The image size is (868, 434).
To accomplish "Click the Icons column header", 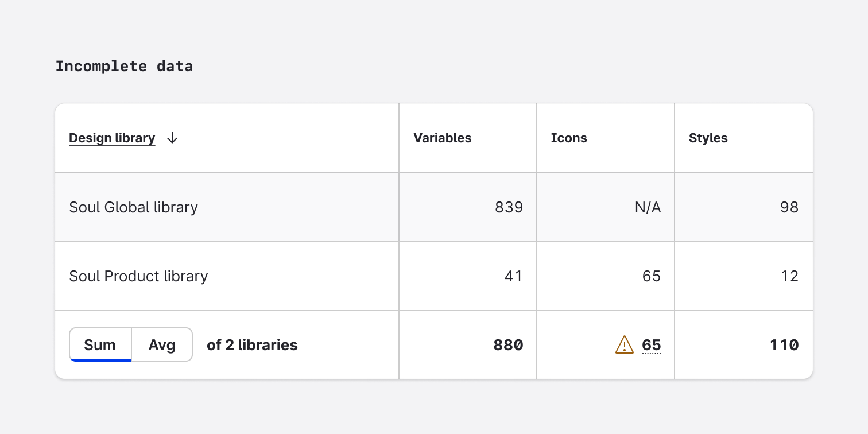I will pyautogui.click(x=569, y=138).
